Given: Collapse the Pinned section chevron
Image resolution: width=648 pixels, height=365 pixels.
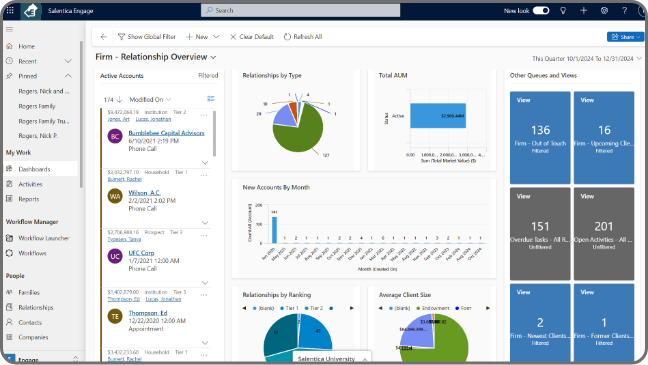Looking at the screenshot, I should point(68,76).
